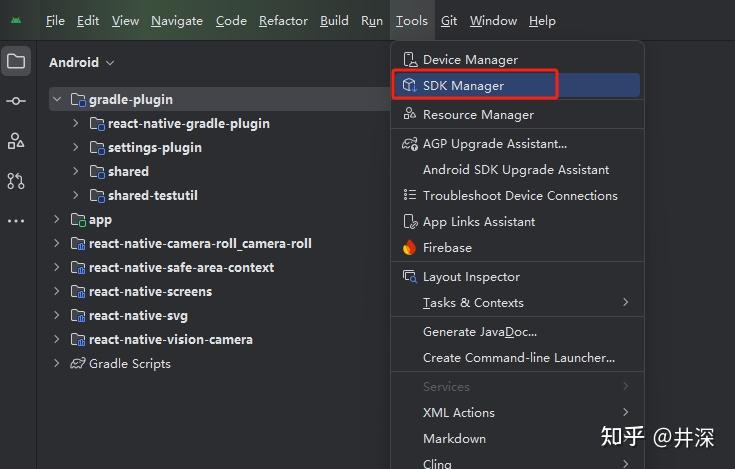
Task: Choose Android SDK Upgrade Assistant
Action: coord(518,170)
